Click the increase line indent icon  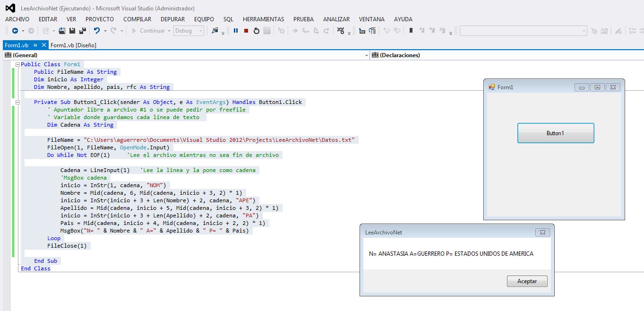(x=372, y=31)
